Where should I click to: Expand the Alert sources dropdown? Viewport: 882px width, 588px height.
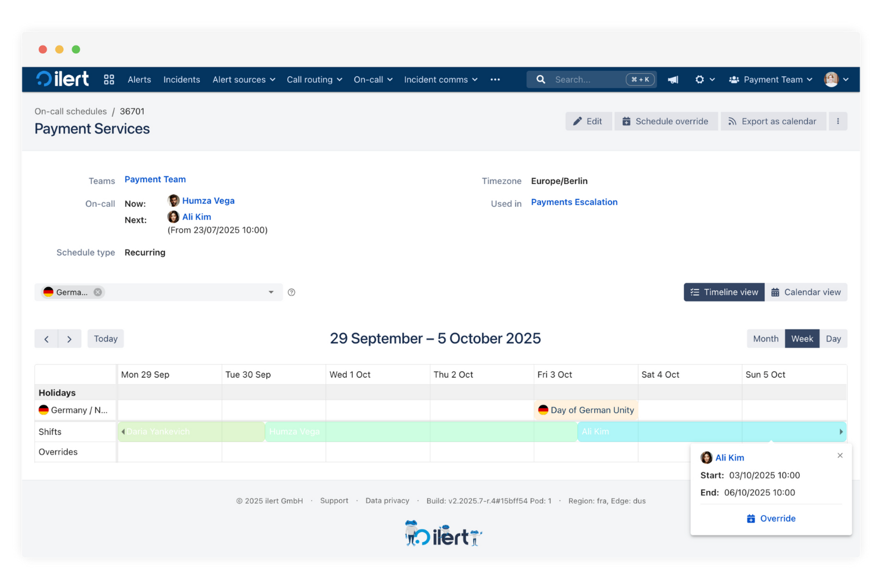[x=243, y=79]
